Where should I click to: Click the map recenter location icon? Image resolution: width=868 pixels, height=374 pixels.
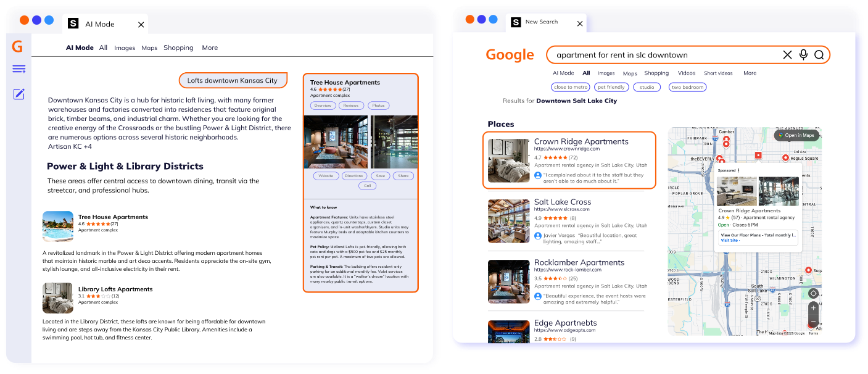pos(813,294)
